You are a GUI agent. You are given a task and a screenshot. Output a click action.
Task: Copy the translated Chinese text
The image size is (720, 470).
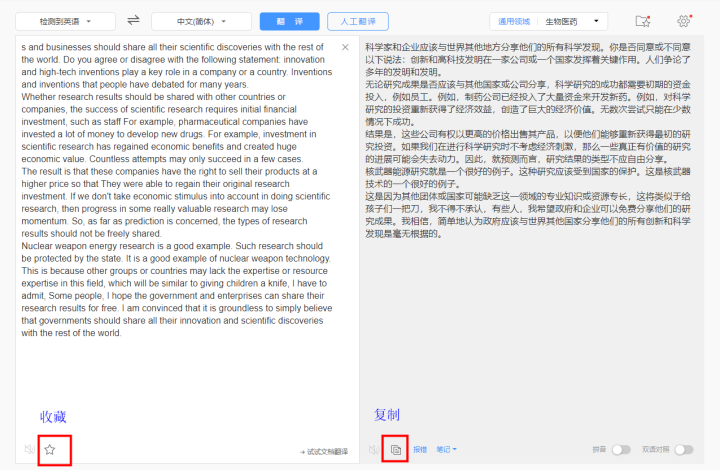click(x=396, y=450)
